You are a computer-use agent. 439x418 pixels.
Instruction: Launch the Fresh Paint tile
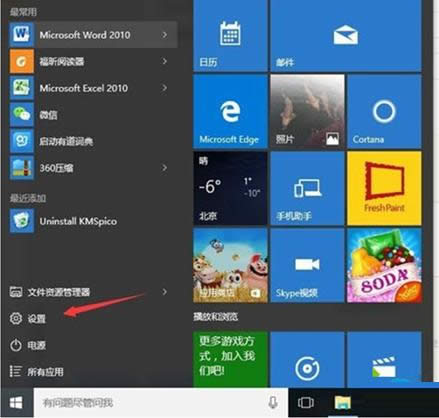tap(384, 188)
